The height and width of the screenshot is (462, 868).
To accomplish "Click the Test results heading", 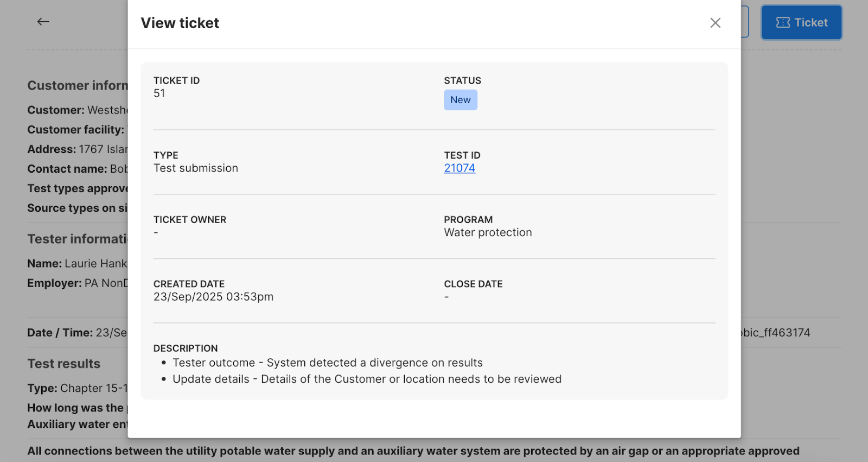I will pyautogui.click(x=64, y=364).
